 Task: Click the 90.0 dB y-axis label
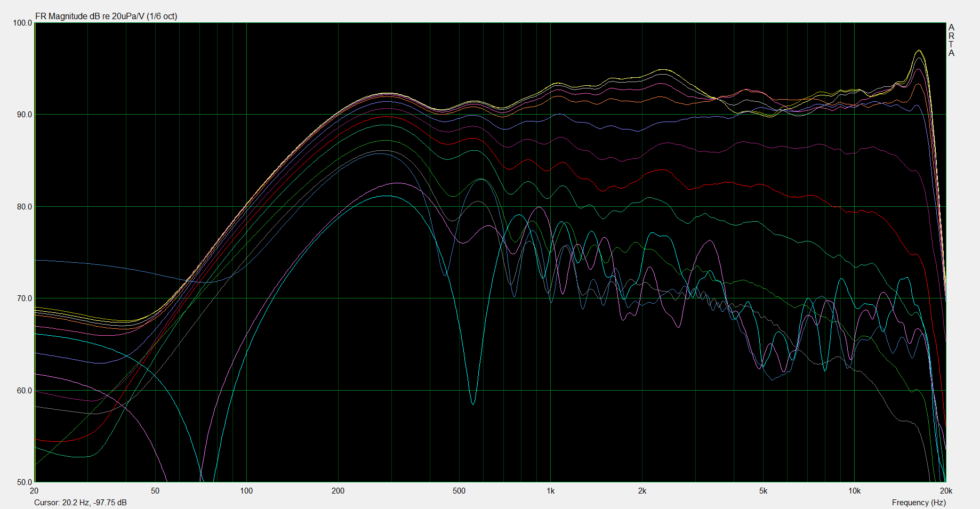tap(25, 115)
